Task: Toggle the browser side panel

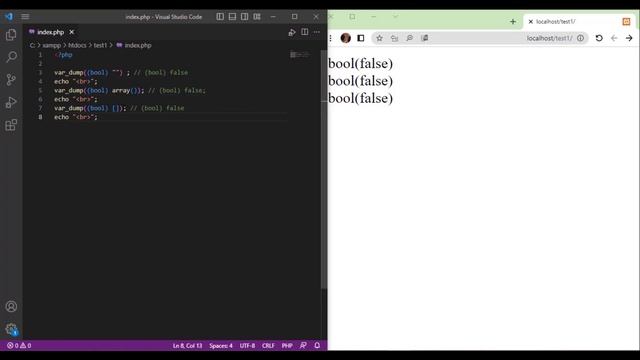Action: [x=361, y=38]
